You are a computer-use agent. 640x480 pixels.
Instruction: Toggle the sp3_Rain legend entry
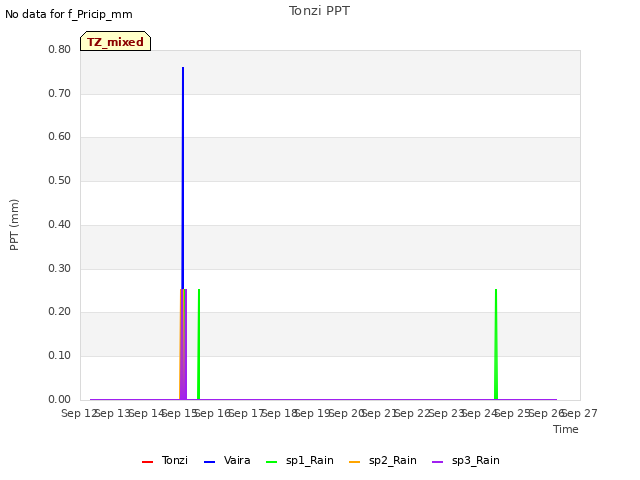[466, 460]
